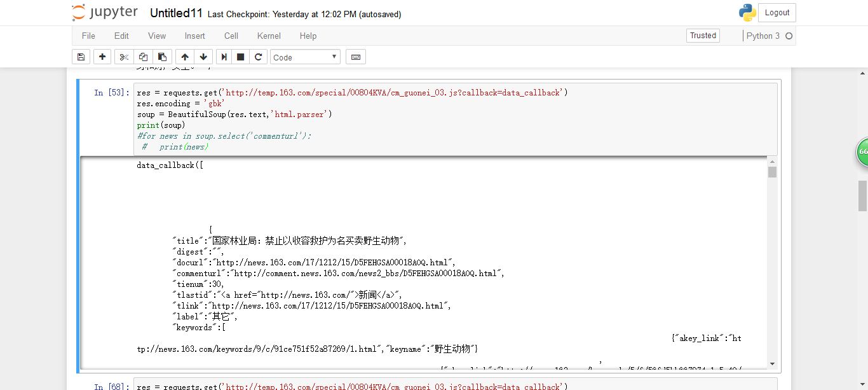Toggle the Trusted notebook indicator
868x390 pixels.
click(x=703, y=36)
